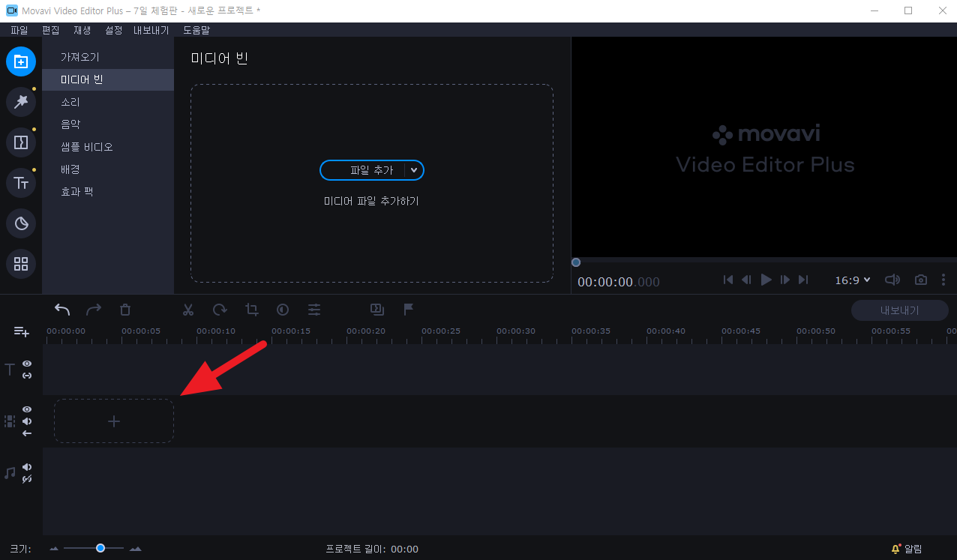
Task: Take a snapshot with camera icon
Action: point(920,280)
